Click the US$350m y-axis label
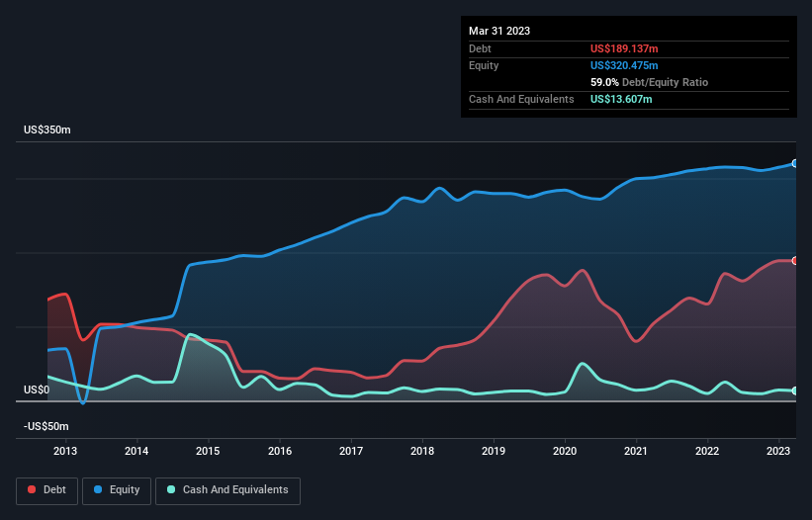The width and height of the screenshot is (812, 520). point(49,130)
